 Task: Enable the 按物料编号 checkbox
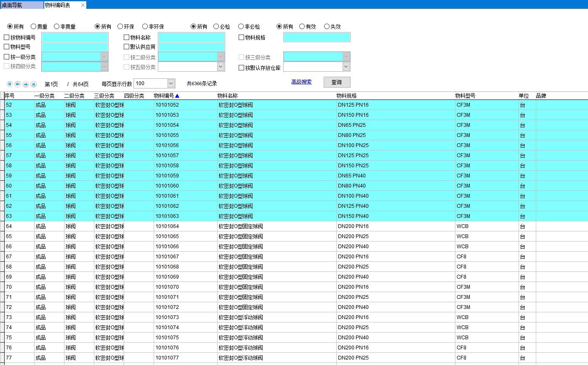[6, 38]
